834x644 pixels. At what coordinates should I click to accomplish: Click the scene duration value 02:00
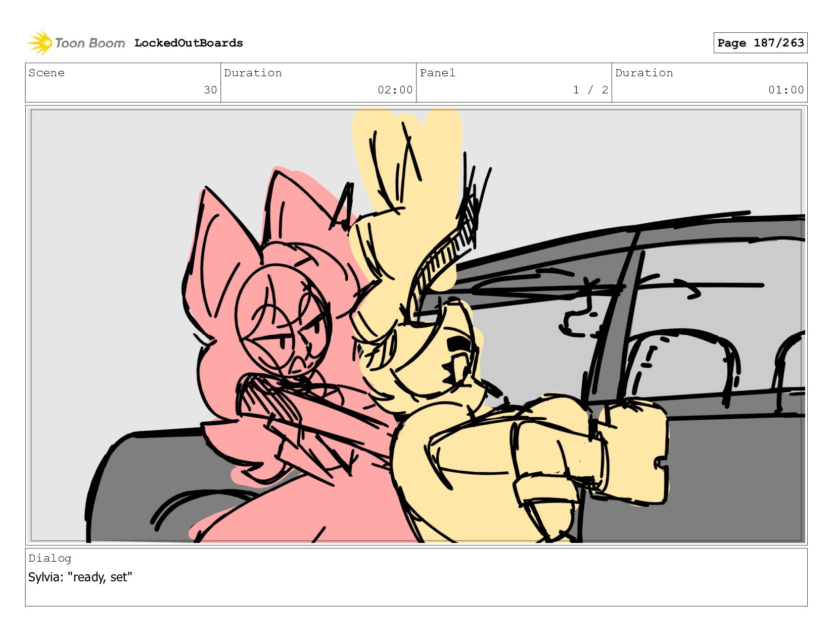[x=395, y=90]
